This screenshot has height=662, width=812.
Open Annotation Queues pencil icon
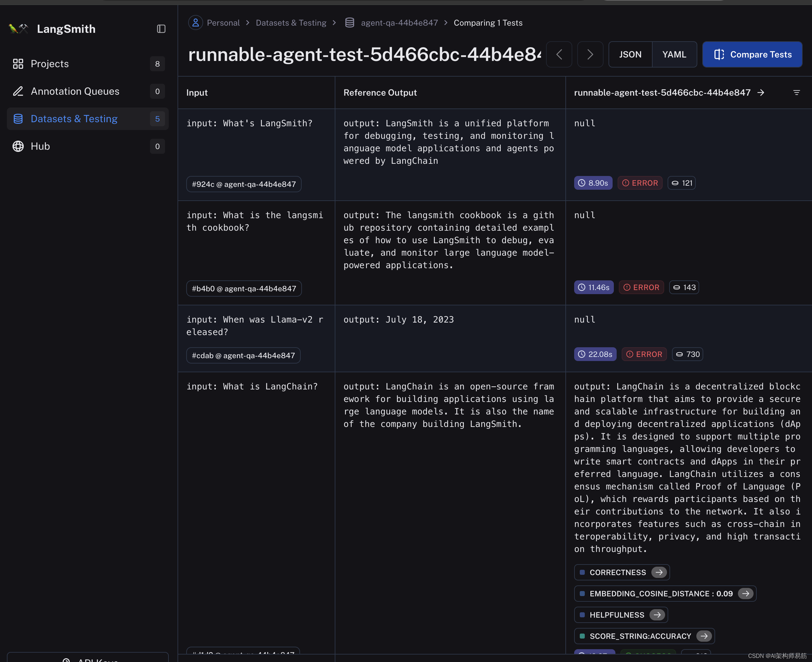(18, 91)
